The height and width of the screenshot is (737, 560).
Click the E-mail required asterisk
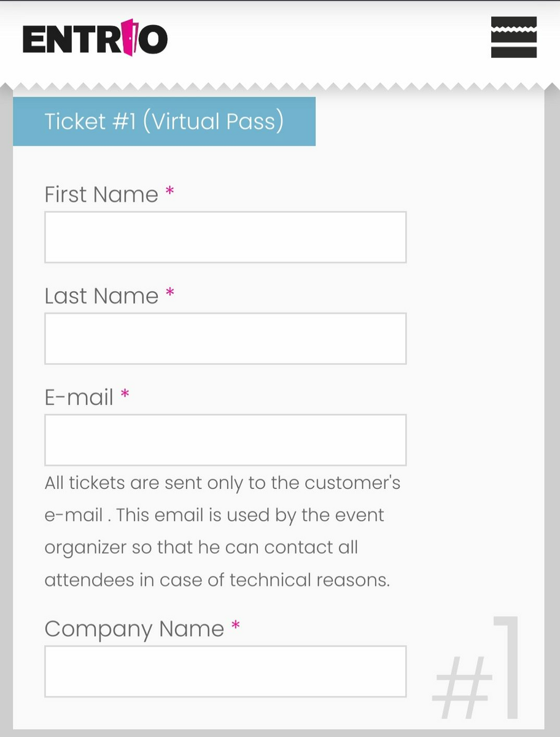[x=125, y=395]
